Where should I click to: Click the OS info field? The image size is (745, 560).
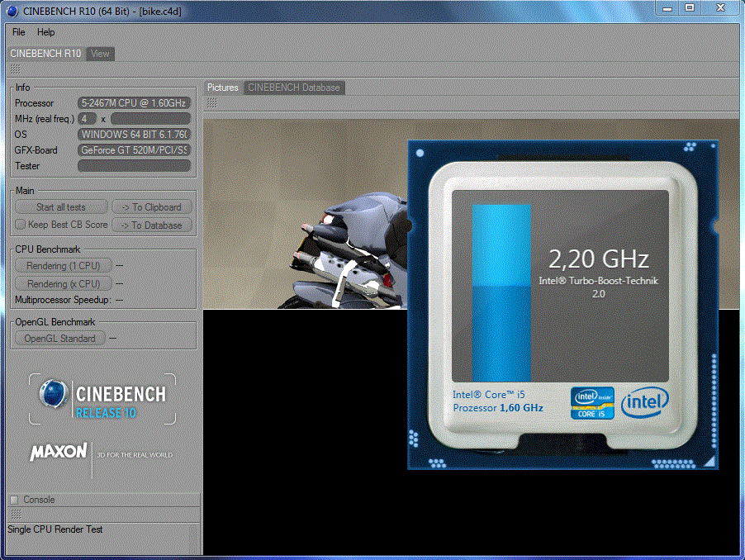click(134, 134)
